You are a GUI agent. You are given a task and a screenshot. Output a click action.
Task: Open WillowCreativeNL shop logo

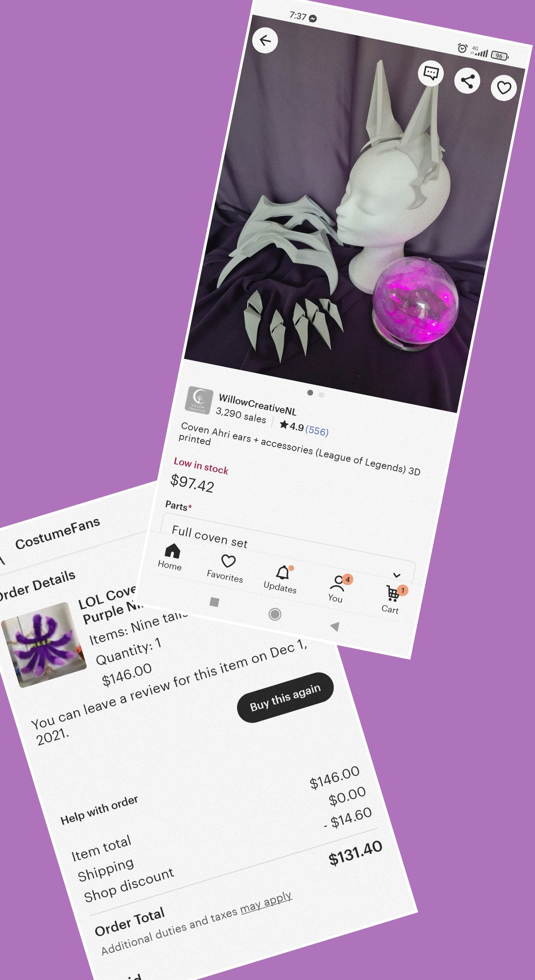199,400
